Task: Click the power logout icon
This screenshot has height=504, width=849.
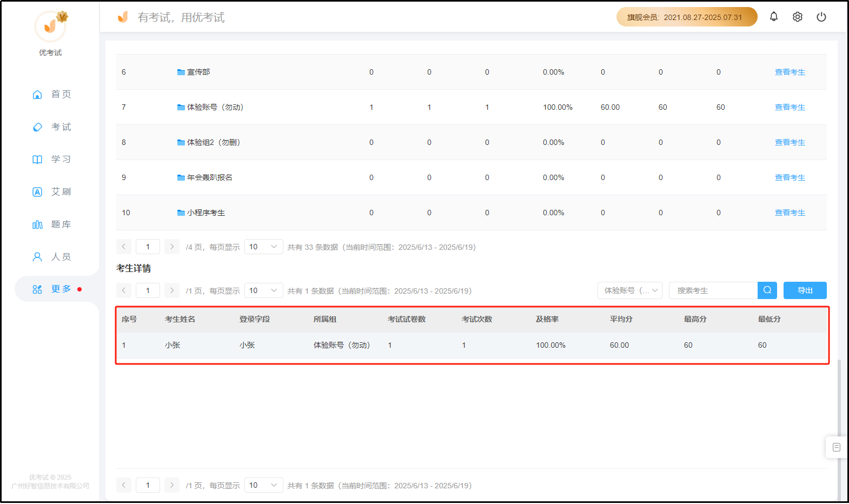Action: pyautogui.click(x=821, y=17)
